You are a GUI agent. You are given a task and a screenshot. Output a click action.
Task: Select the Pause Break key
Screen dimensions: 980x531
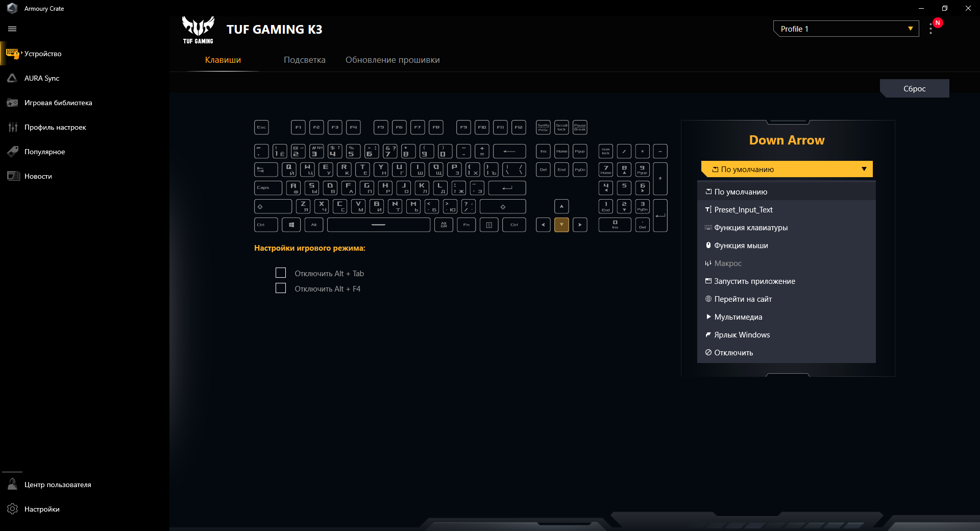tap(580, 127)
